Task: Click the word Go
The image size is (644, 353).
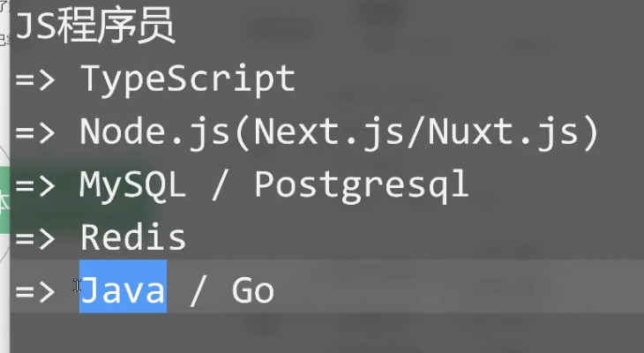Action: tap(252, 290)
